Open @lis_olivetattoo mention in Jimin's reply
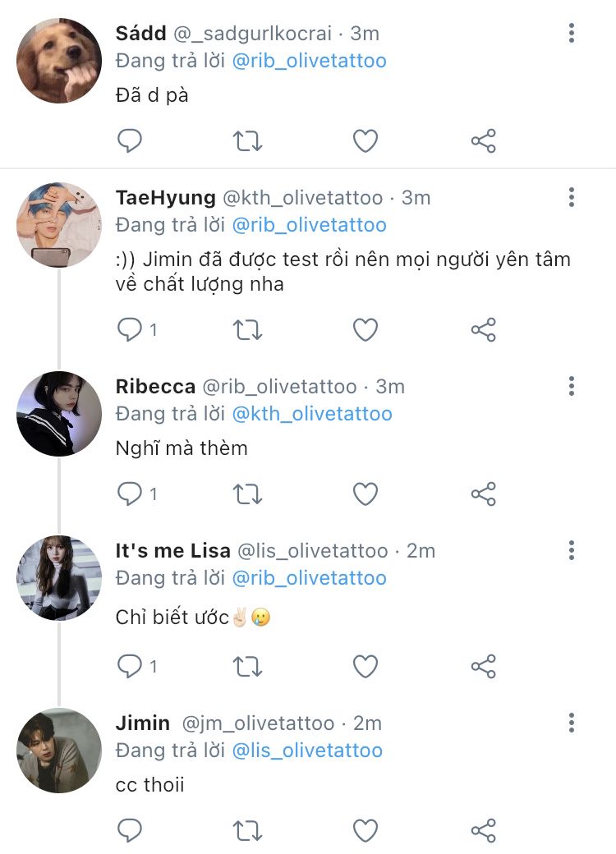The image size is (616, 854). 307,751
